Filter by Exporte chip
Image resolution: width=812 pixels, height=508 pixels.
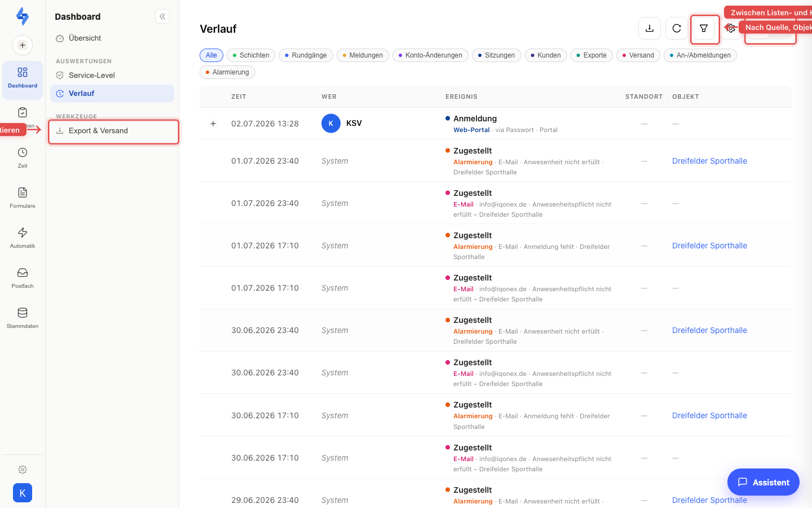[x=592, y=55]
